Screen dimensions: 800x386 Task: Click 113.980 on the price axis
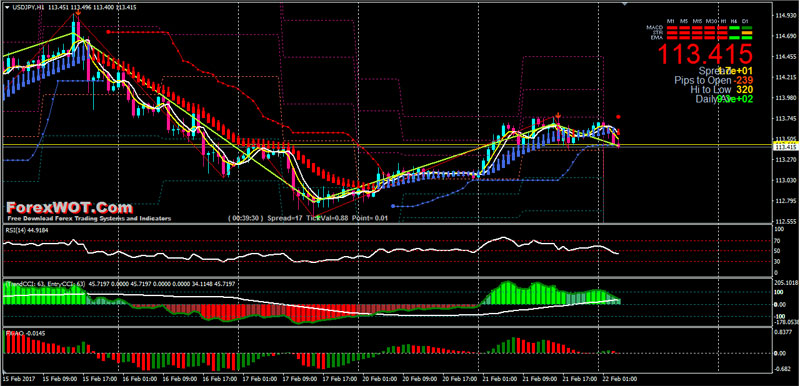pos(785,98)
